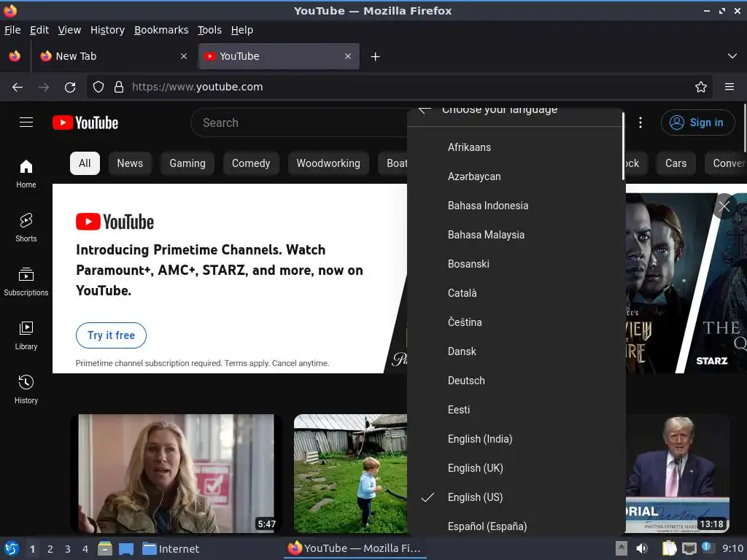The width and height of the screenshot is (747, 560).
Task: Open the History menu in menu bar
Action: (108, 30)
